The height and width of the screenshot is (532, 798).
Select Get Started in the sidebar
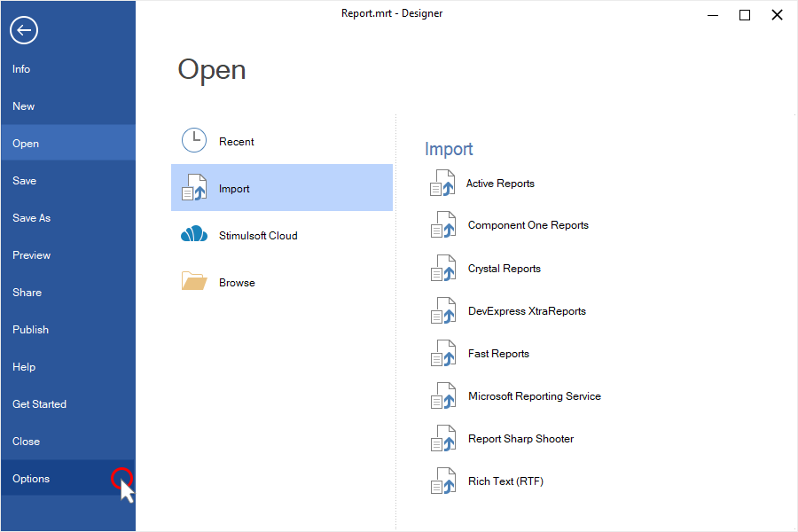click(68, 403)
